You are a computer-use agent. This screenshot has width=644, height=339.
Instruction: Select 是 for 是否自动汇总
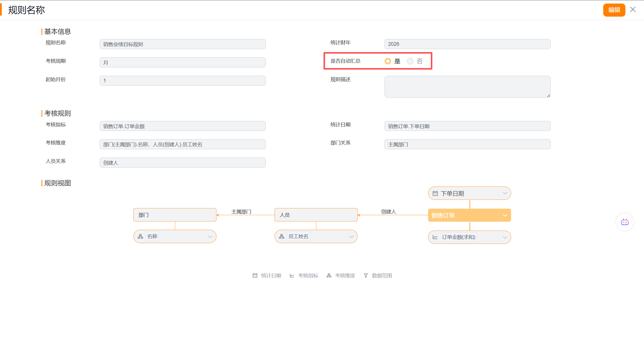(x=388, y=61)
